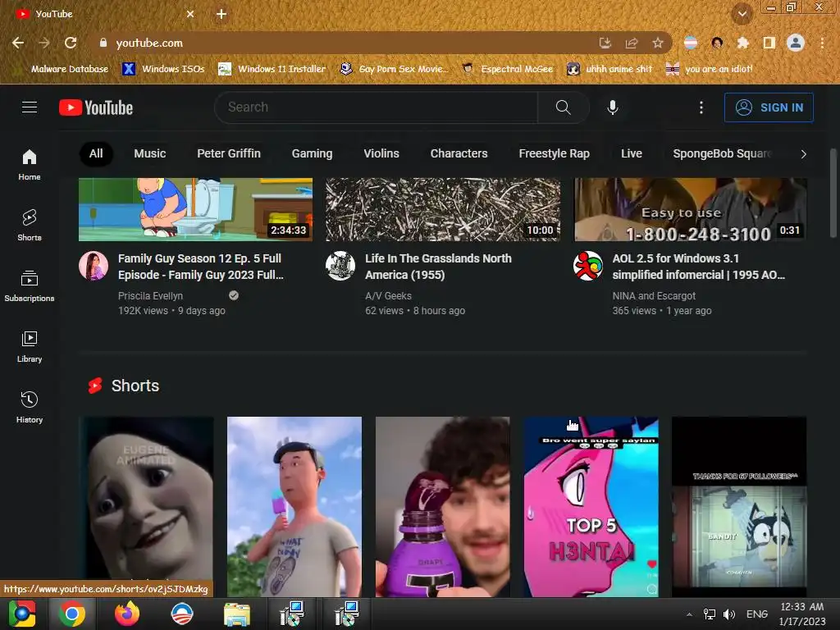Screen dimensions: 840x630
Task: Open grasslands 10:00 video thumbnail
Action: 443,209
